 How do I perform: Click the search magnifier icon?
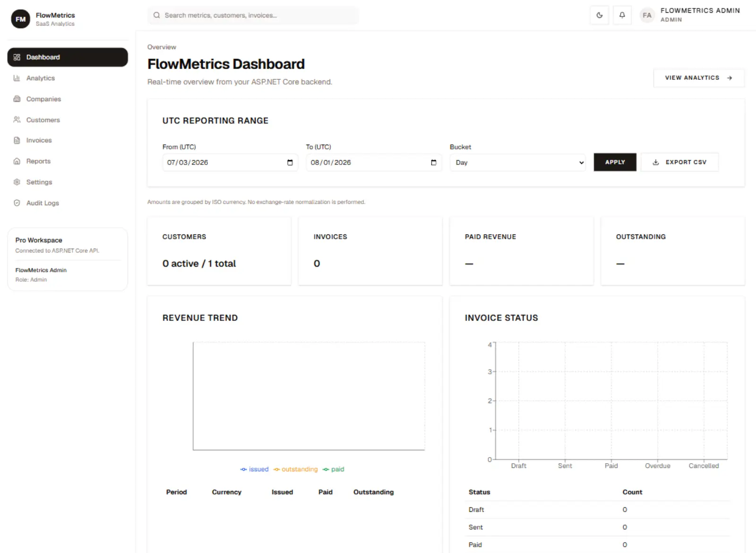click(156, 15)
